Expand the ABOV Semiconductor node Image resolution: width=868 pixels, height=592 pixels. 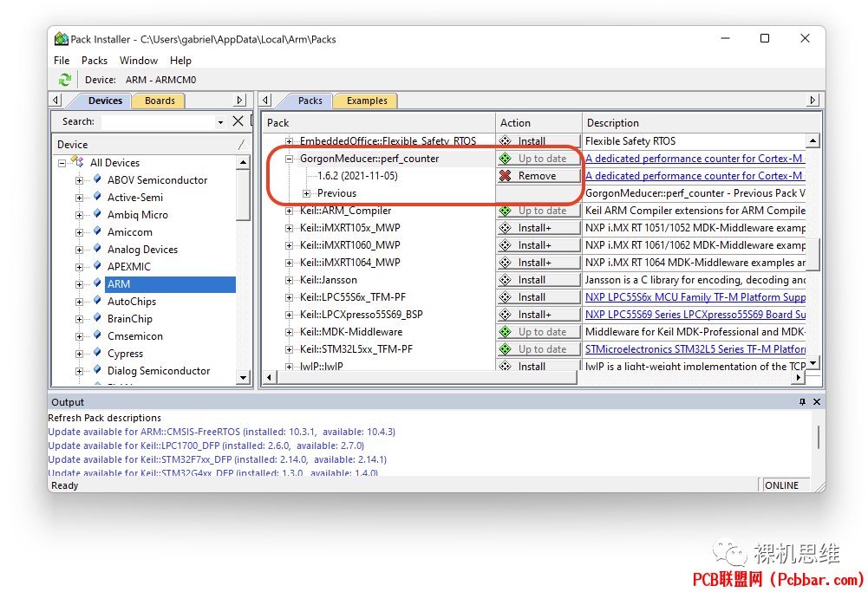point(79,180)
